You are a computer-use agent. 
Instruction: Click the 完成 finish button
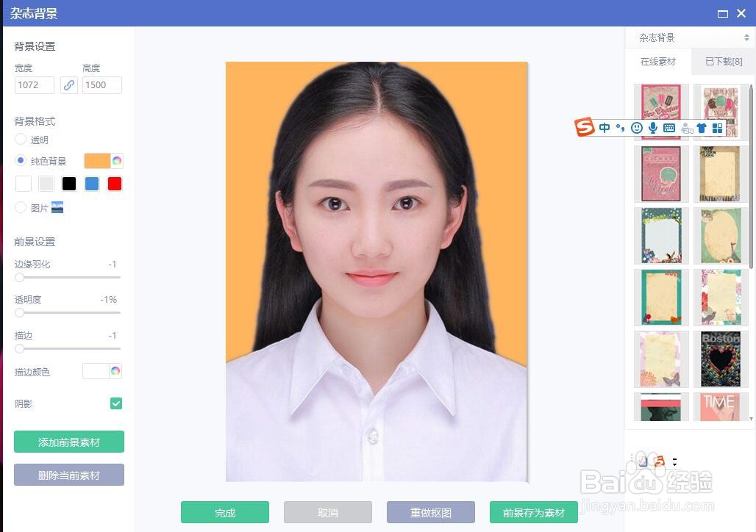(224, 512)
